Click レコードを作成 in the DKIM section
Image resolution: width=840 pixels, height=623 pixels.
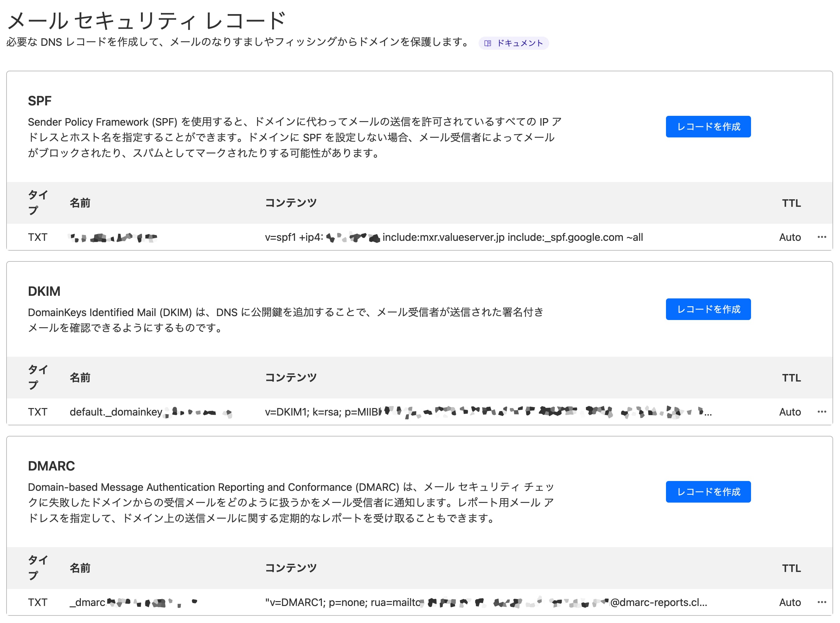point(708,309)
